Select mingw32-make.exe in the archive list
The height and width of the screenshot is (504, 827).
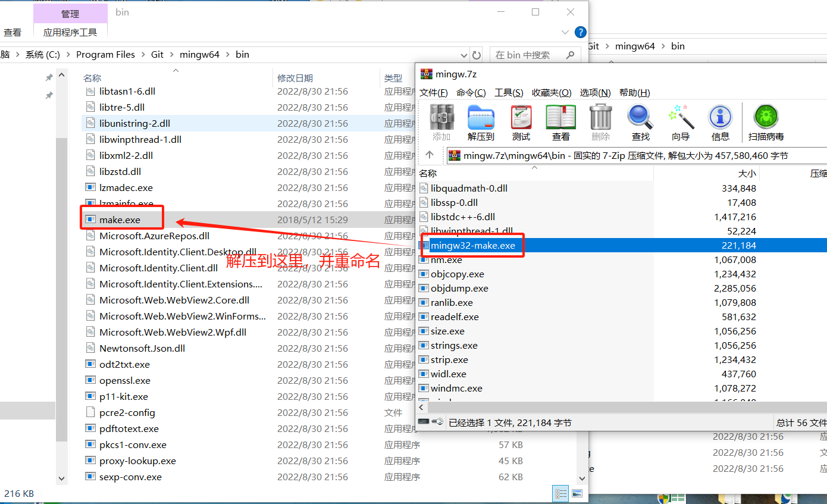point(473,245)
